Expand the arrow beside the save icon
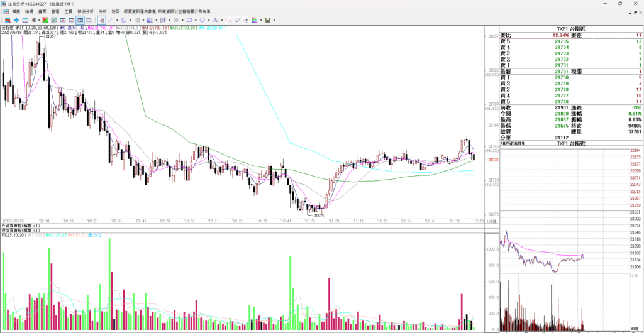Screen dimensions: 644x333 click(x=274, y=19)
